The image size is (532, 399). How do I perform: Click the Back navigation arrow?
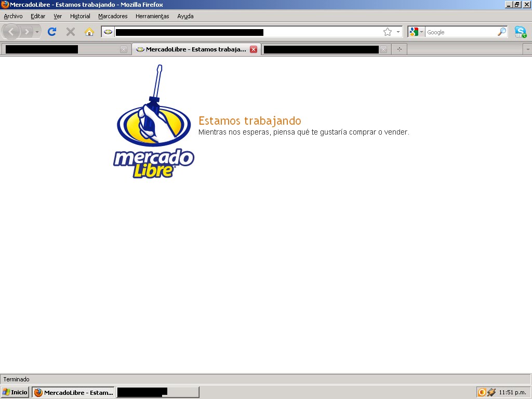11,32
